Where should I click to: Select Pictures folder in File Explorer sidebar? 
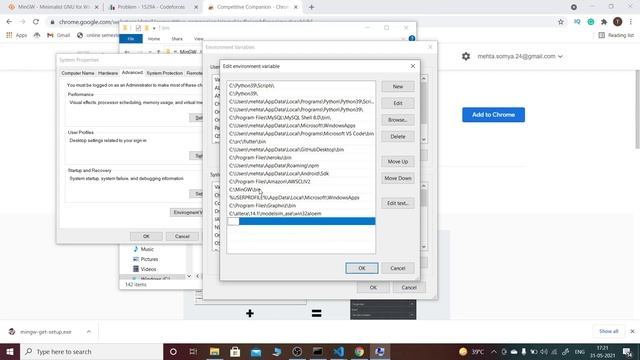(x=149, y=259)
